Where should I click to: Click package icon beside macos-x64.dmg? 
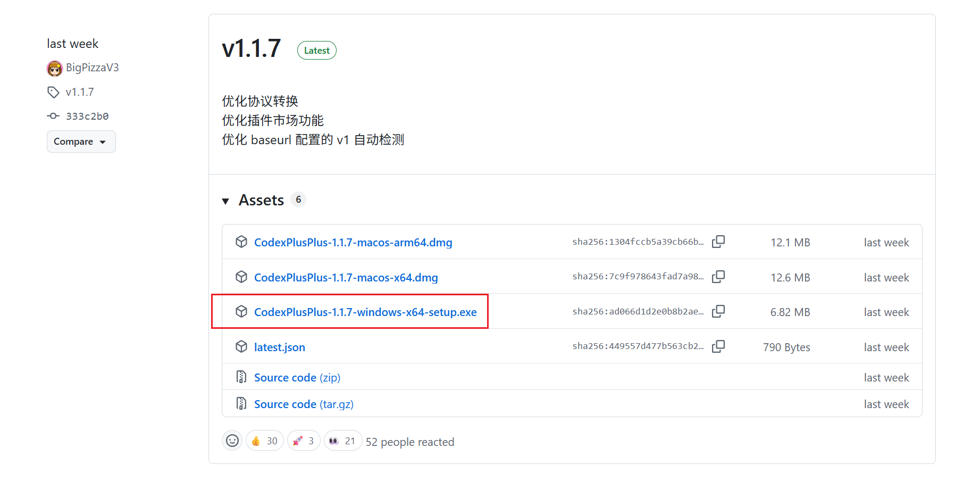[241, 277]
